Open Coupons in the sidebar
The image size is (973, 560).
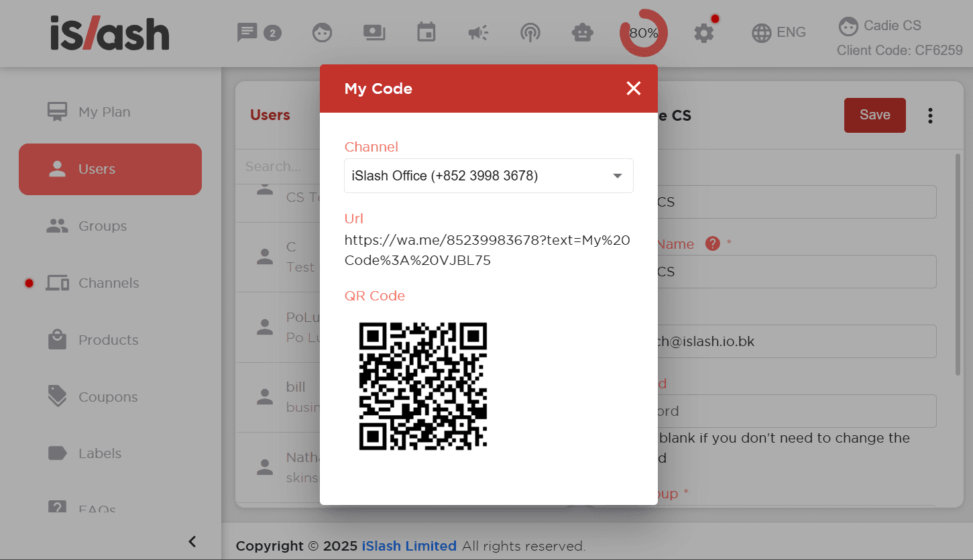pos(110,397)
